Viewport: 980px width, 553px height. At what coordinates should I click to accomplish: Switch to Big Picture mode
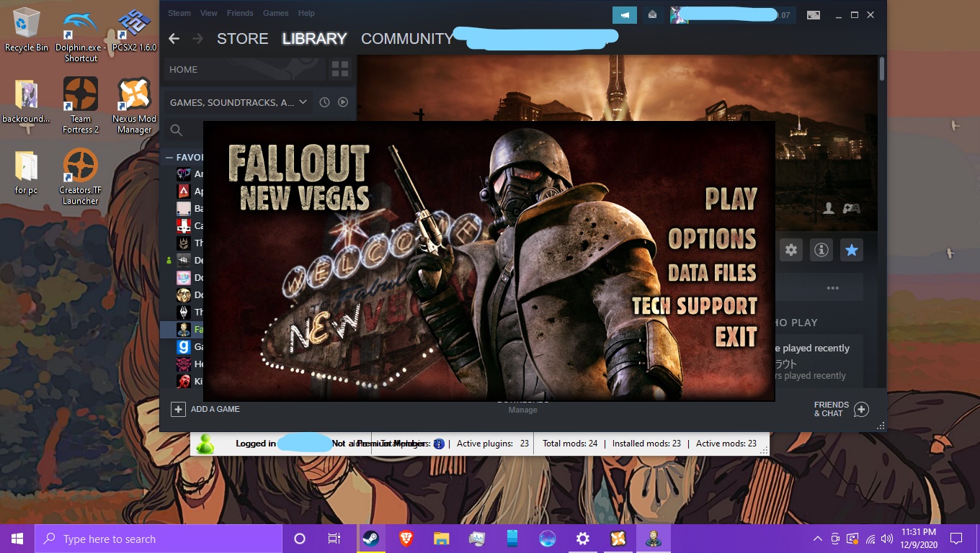click(x=814, y=15)
